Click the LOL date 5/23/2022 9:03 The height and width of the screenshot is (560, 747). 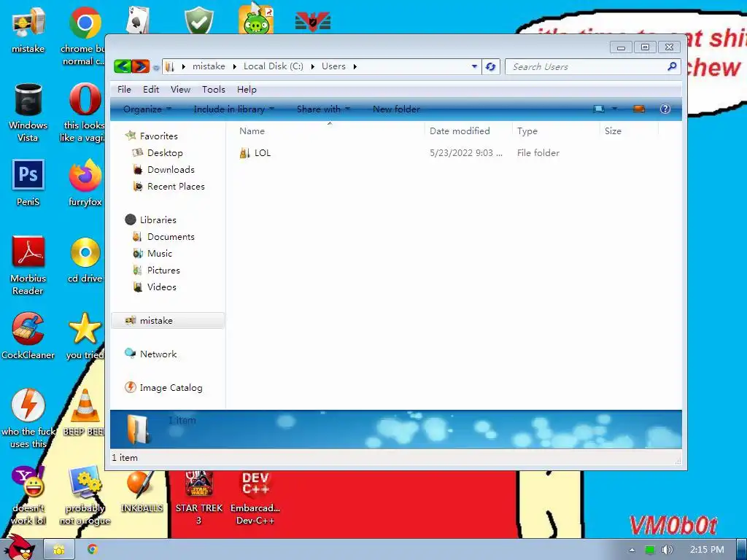[x=465, y=153]
